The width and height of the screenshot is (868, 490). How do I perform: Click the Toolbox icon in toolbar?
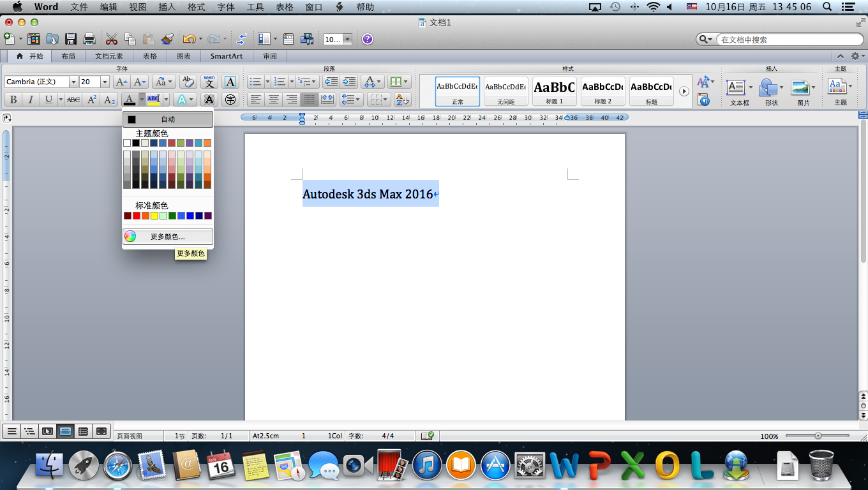point(288,39)
